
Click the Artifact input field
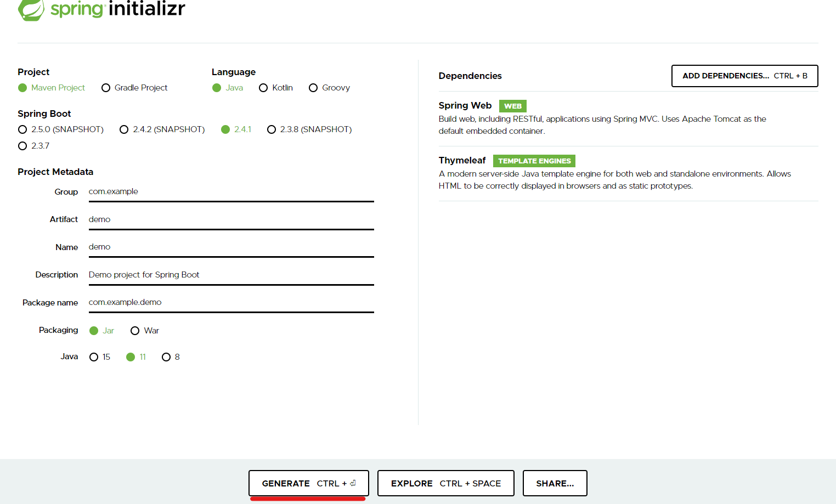click(x=231, y=219)
